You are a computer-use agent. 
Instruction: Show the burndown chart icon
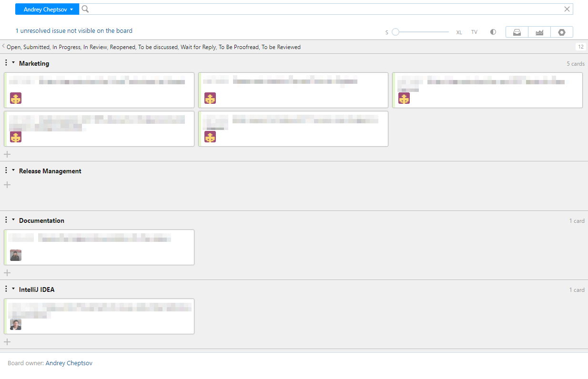tap(539, 32)
